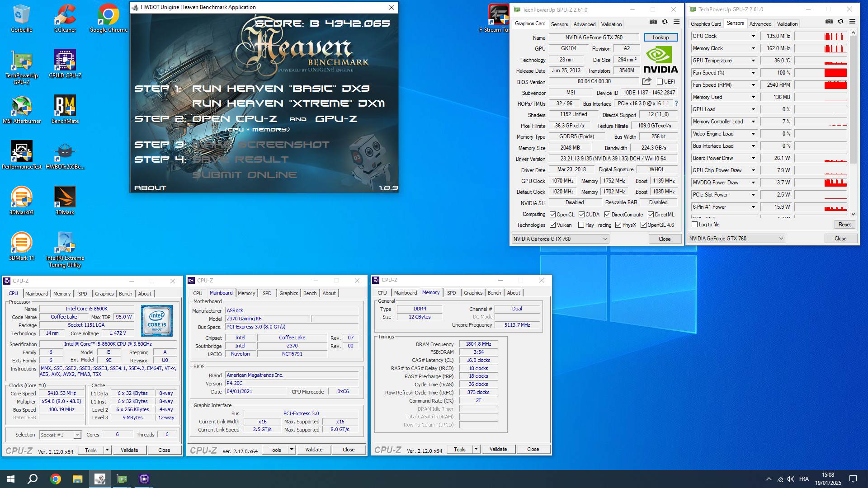Open the Intel Extreme Tuning Utility icon
Image resolution: width=868 pixels, height=488 pixels.
[65, 250]
